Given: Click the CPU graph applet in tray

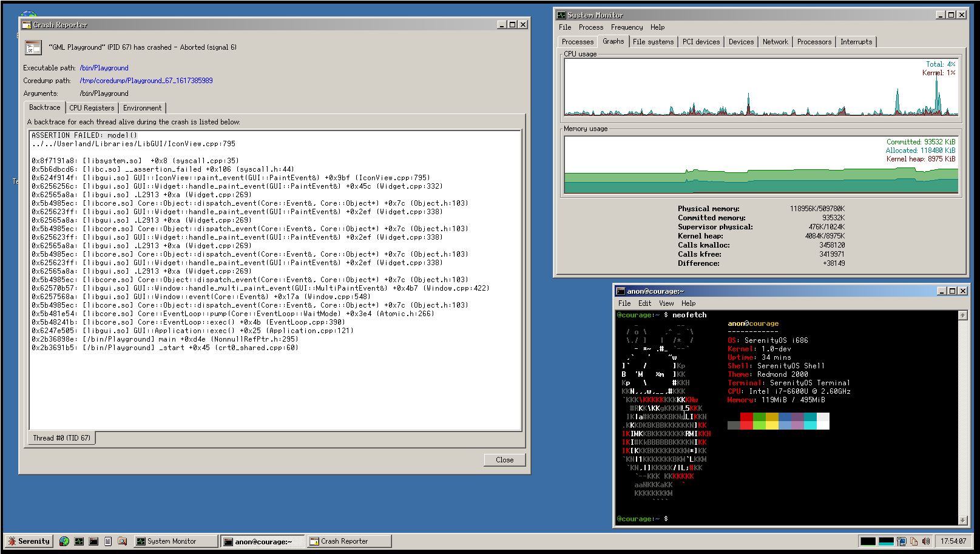Looking at the screenshot, I should click(x=868, y=541).
